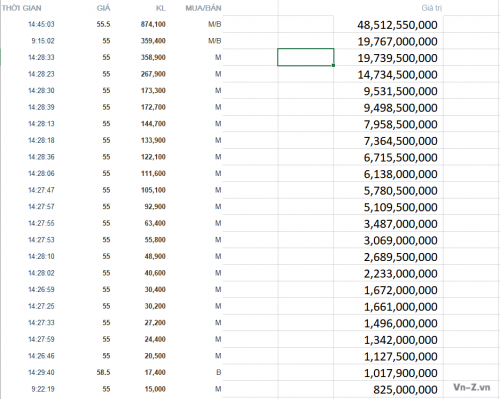This screenshot has height=399, width=500.
Task: Click the time 14:28:23
Action: coord(41,74)
